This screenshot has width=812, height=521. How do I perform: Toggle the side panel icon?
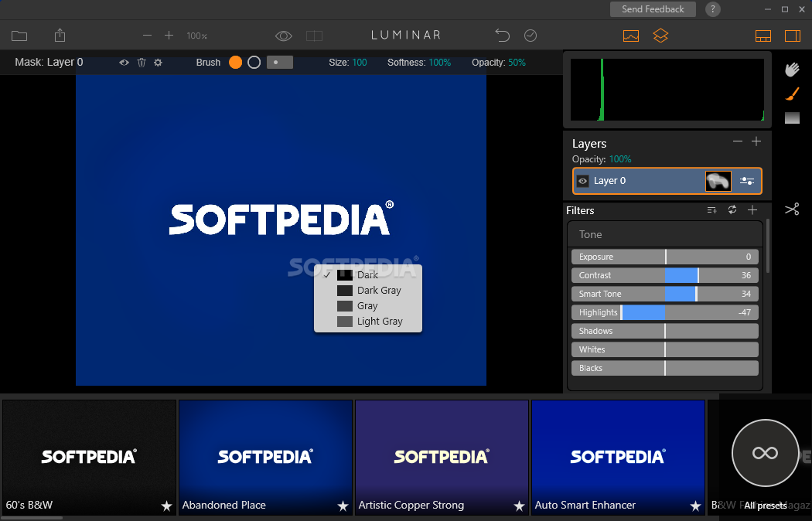(x=793, y=36)
